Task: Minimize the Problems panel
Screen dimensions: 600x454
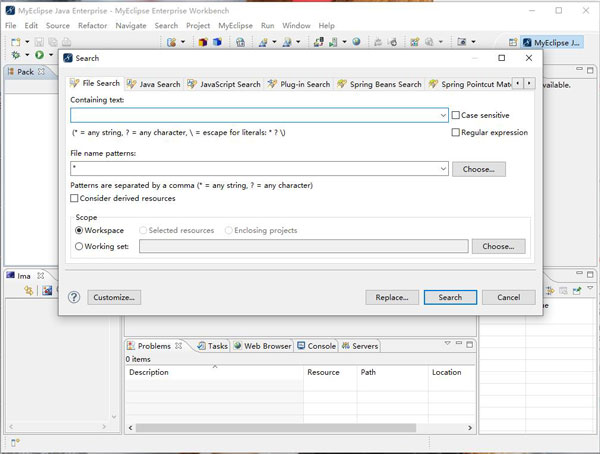Action: [x=459, y=343]
